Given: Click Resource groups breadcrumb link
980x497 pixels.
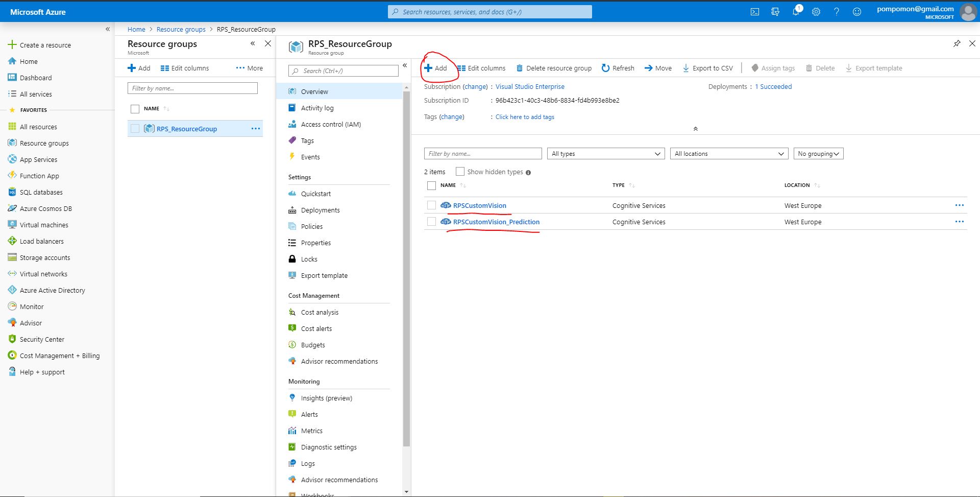Looking at the screenshot, I should (x=181, y=29).
